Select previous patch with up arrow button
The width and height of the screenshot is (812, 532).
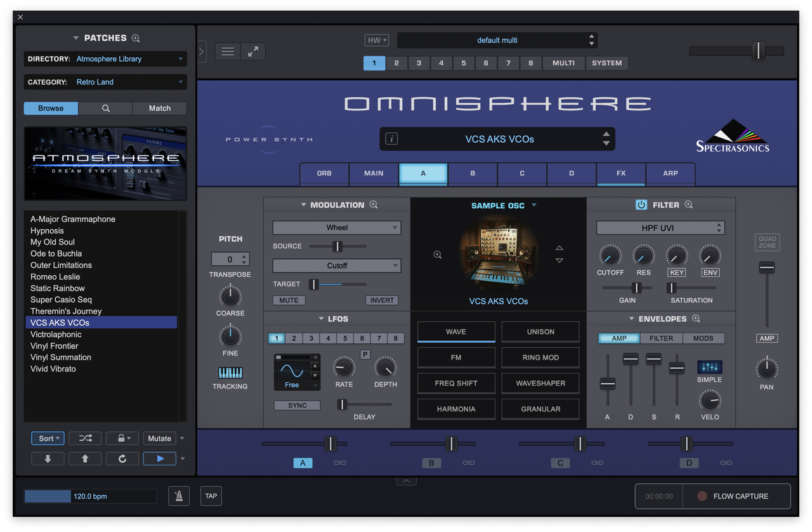pyautogui.click(x=85, y=458)
